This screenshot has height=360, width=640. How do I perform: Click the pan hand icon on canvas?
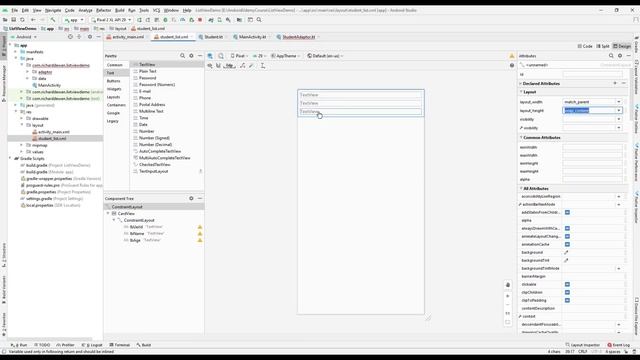pos(508,285)
